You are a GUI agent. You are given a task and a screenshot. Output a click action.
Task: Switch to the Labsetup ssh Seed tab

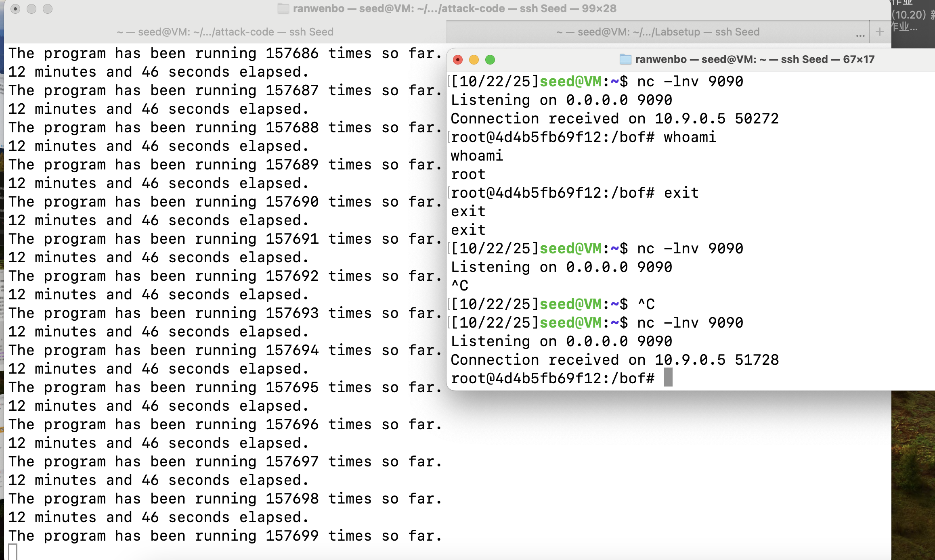click(658, 32)
